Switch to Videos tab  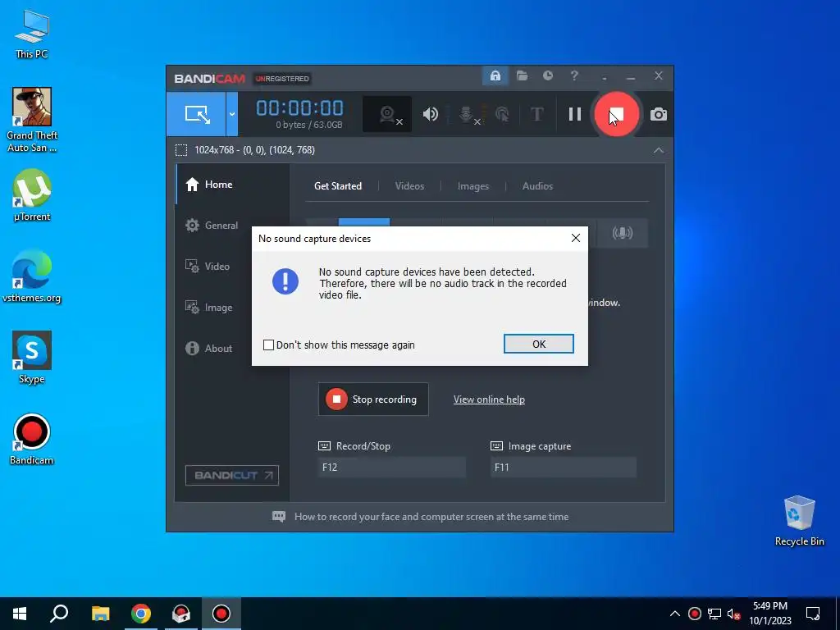[x=409, y=186]
